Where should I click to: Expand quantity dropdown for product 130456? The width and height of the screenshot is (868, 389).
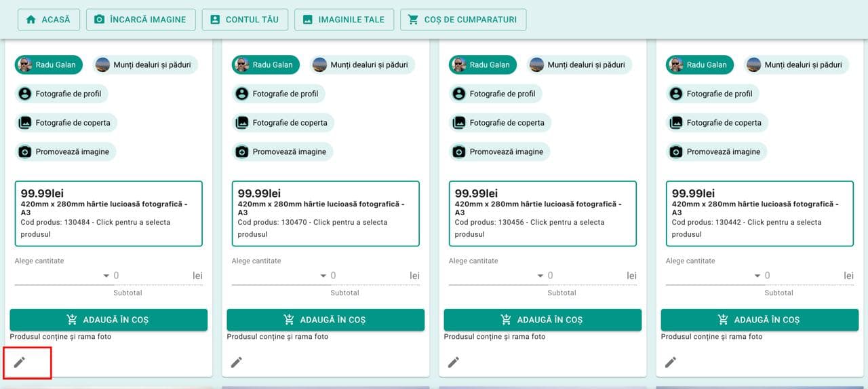click(540, 276)
